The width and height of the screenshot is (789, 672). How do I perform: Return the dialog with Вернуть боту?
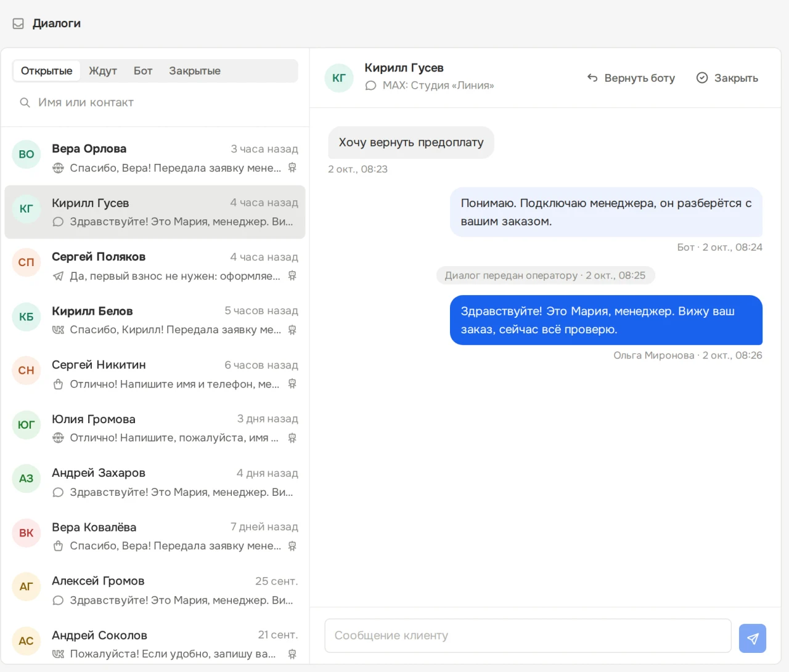[x=631, y=78]
